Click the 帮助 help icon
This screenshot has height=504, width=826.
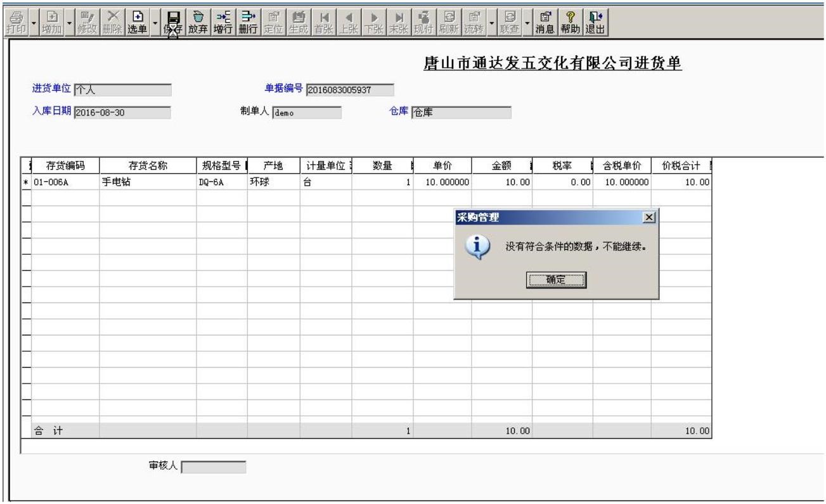(570, 16)
